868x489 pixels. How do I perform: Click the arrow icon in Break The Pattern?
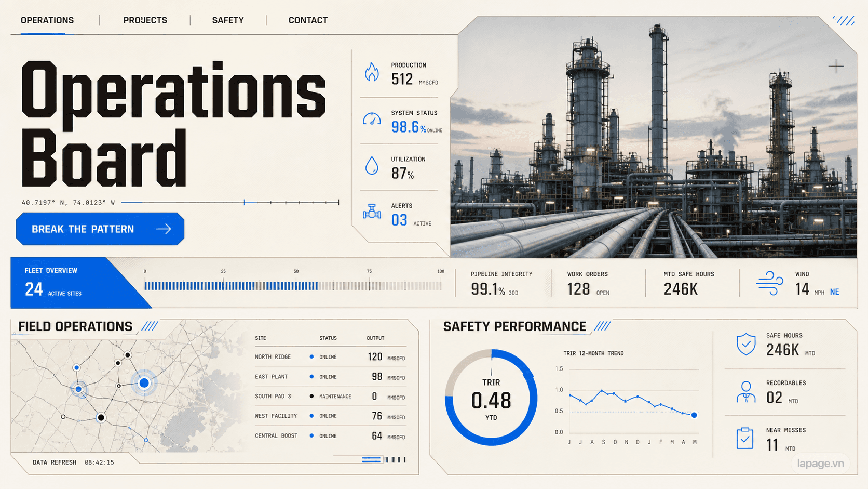[x=164, y=229]
